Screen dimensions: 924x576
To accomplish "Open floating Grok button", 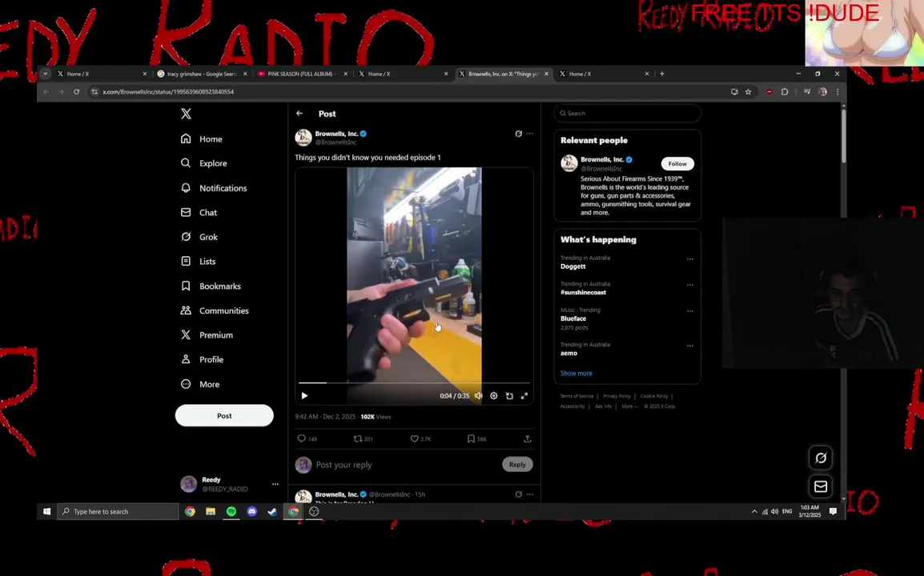I will (820, 458).
